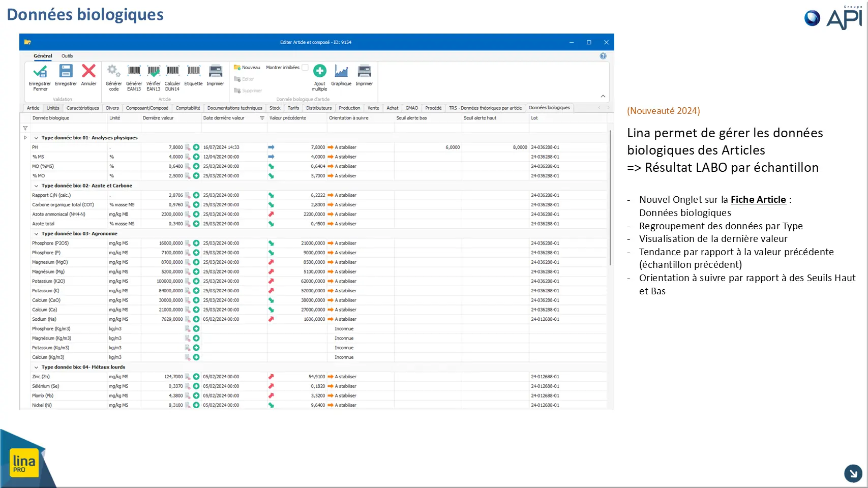Toggle the Montrer inhibées checkbox
The width and height of the screenshot is (868, 488).
[305, 68]
